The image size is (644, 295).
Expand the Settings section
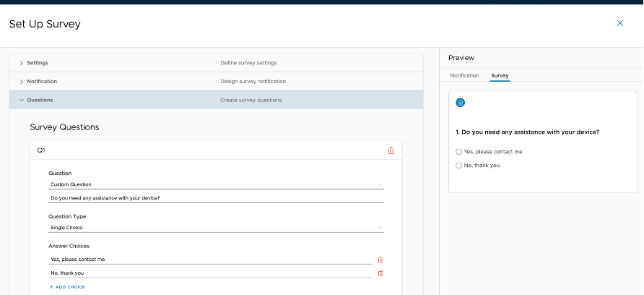(216, 63)
